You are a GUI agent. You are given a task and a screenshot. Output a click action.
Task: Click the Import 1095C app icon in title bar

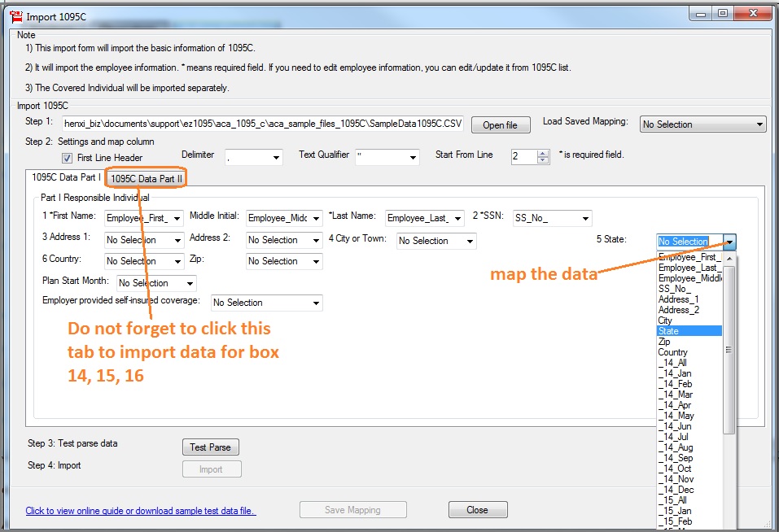pyautogui.click(x=15, y=15)
